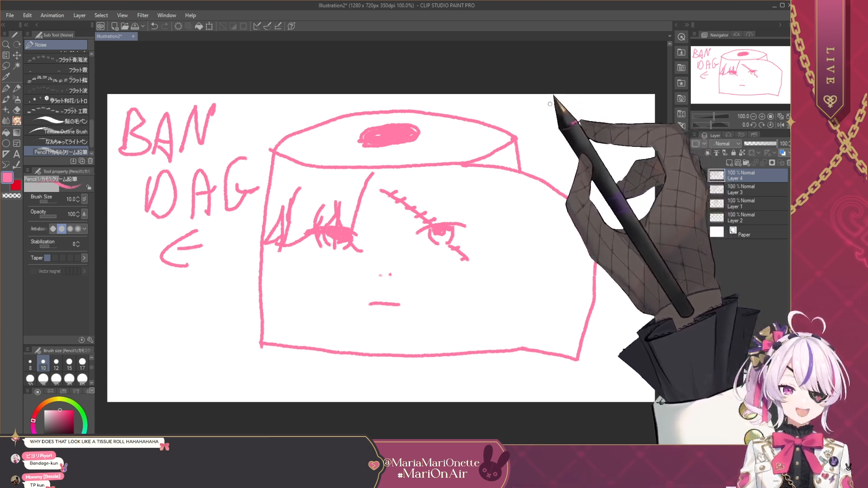Viewport: 868px width, 488px height.
Task: Open the Filter menu
Action: [142, 15]
